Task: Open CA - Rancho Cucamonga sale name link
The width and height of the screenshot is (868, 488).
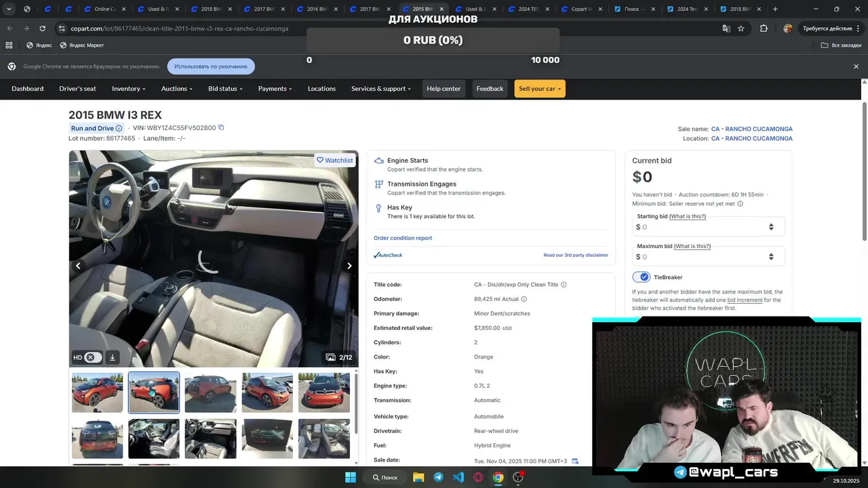Action: point(751,129)
